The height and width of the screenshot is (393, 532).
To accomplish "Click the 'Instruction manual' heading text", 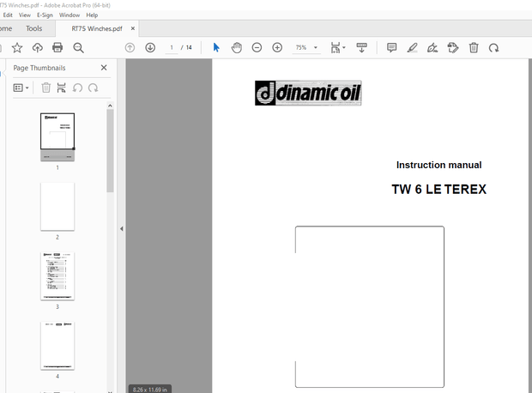I will (438, 165).
